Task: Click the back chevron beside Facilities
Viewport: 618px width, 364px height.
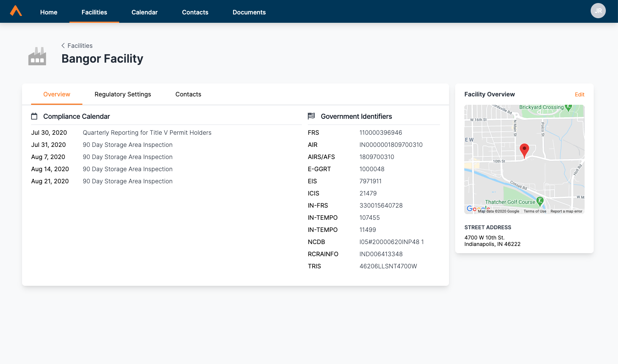Action: point(63,46)
